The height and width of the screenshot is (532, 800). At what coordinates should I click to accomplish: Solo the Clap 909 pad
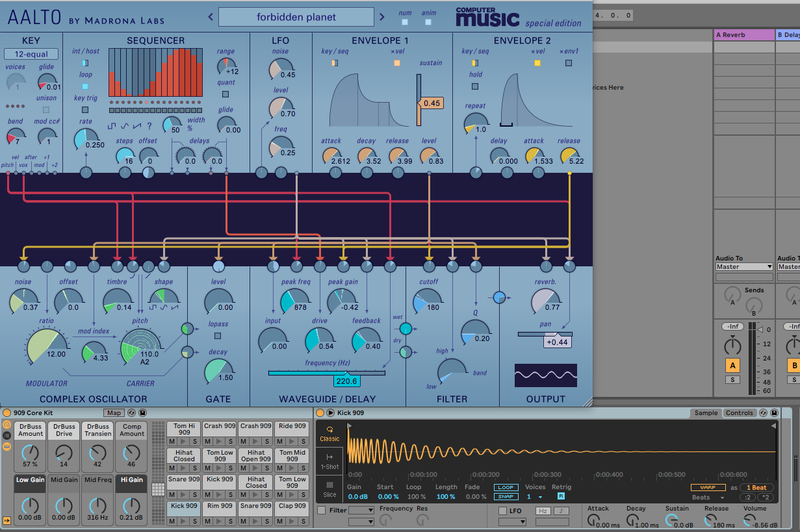(x=303, y=521)
